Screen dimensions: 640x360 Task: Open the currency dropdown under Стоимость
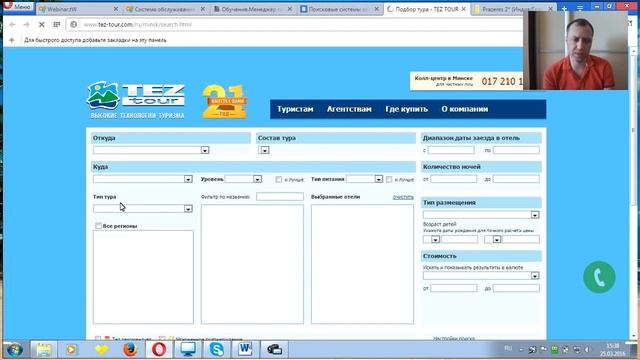click(x=481, y=276)
